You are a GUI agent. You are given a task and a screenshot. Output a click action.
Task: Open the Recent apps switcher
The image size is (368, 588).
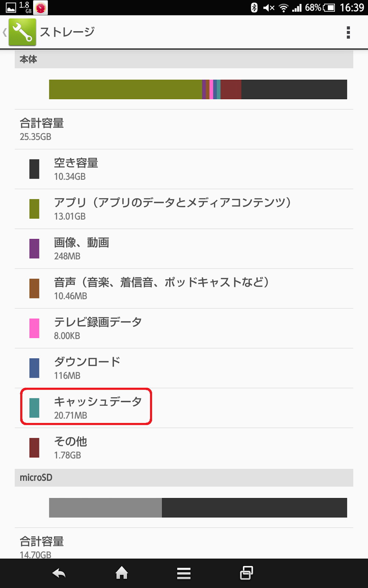point(246,573)
